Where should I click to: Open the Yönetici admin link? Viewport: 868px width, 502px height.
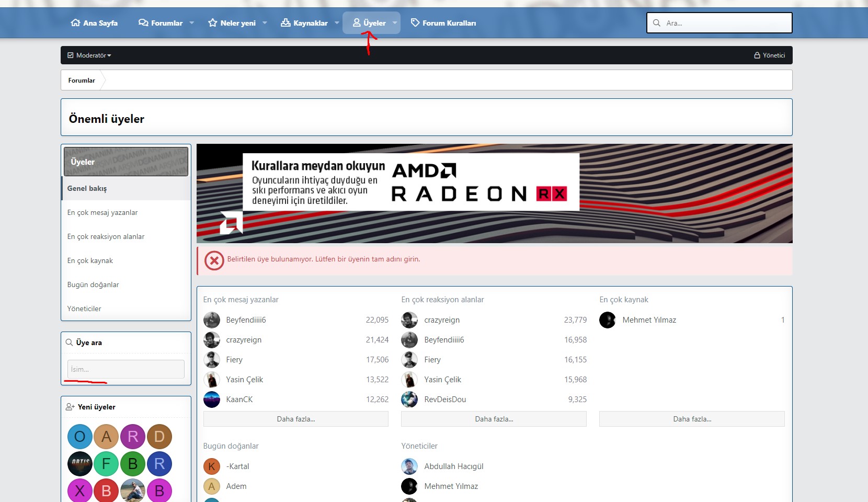click(x=770, y=55)
